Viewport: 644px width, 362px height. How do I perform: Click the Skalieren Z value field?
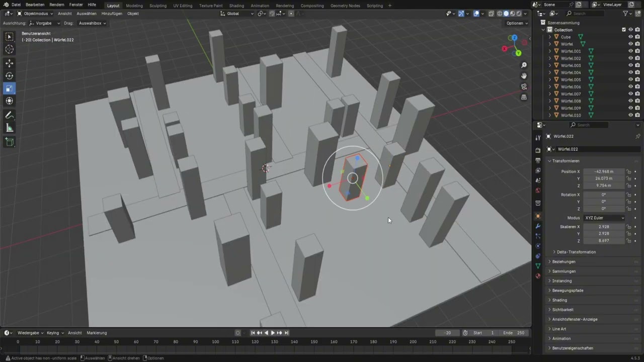[604, 241]
